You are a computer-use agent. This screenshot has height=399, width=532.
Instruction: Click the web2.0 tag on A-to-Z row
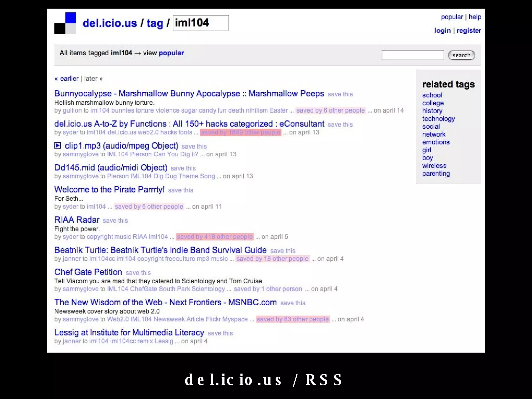point(148,132)
